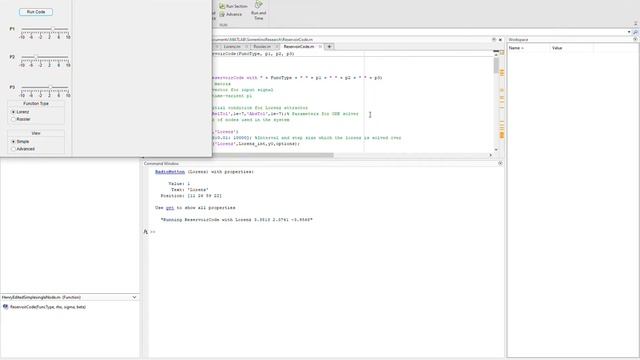Close the Rossler.m tab

coord(276,47)
